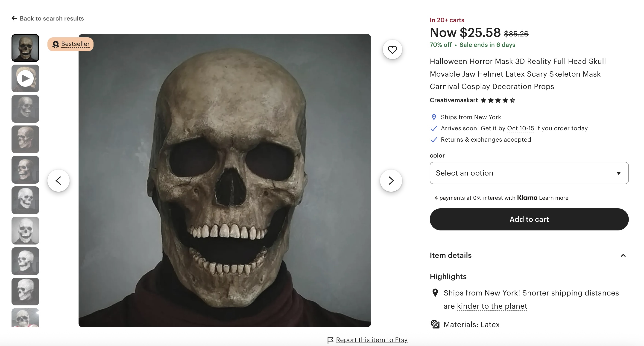Play the product video thumbnail
This screenshot has width=644, height=346.
click(x=25, y=78)
